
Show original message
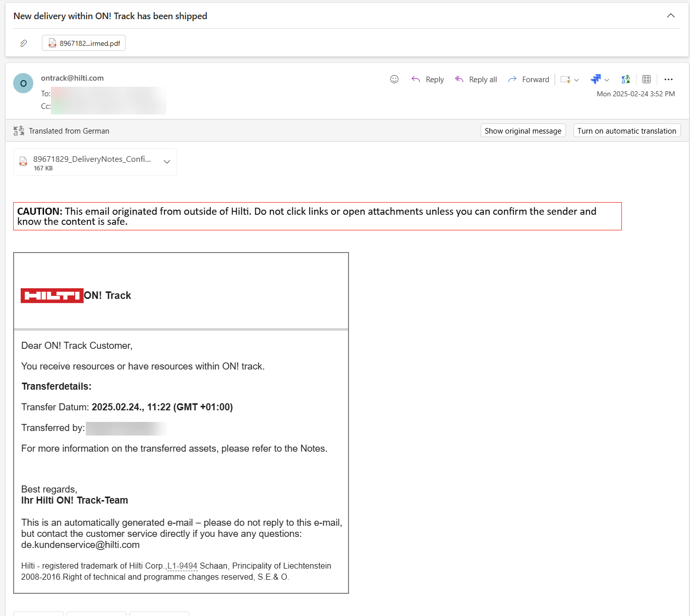[x=523, y=131]
